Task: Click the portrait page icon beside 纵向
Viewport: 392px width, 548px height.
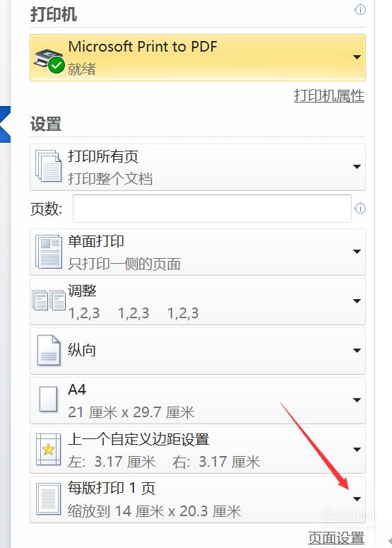Action: click(49, 351)
